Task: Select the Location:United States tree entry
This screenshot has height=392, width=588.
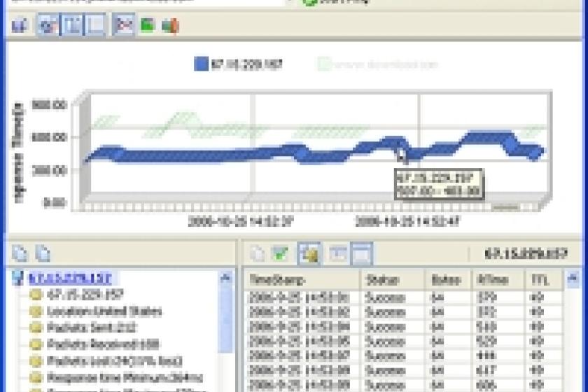Action: point(104,311)
